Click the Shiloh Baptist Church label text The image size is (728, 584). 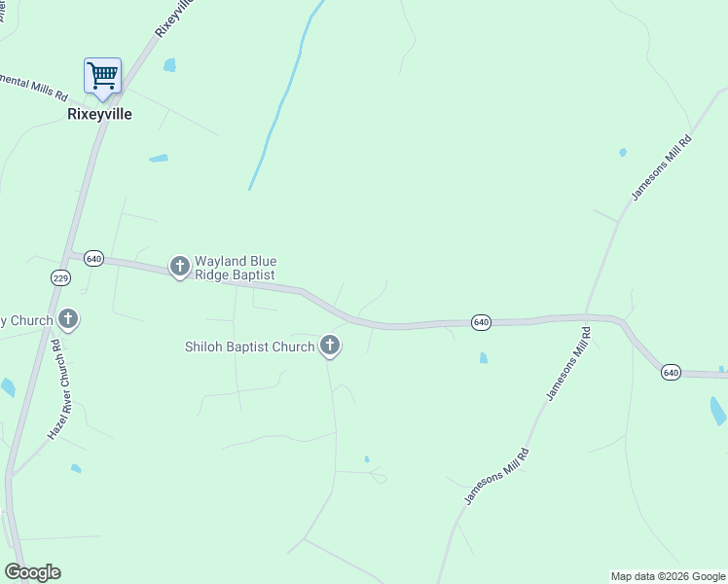[x=250, y=347]
